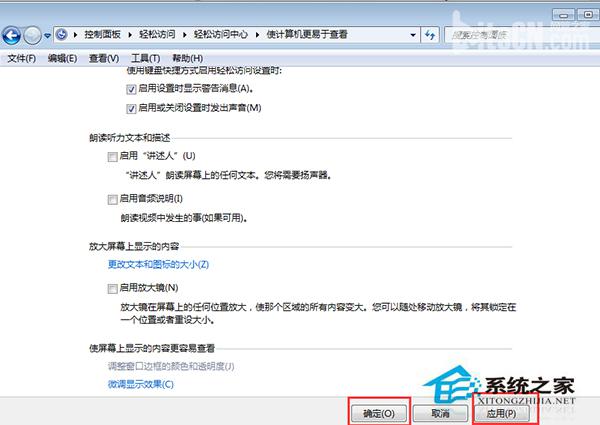Open the 帮助(H) menu
600x425 pixels.
(x=188, y=59)
